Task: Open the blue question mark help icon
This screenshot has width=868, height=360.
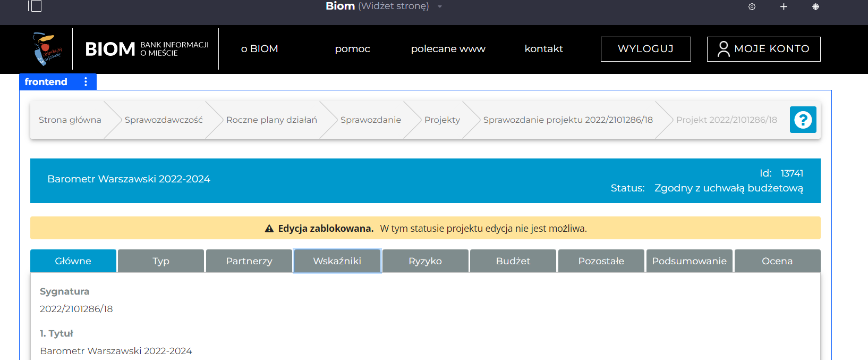Action: coord(803,120)
